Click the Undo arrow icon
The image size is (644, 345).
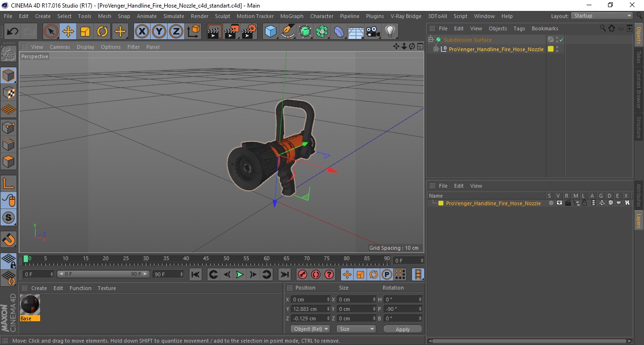click(13, 32)
